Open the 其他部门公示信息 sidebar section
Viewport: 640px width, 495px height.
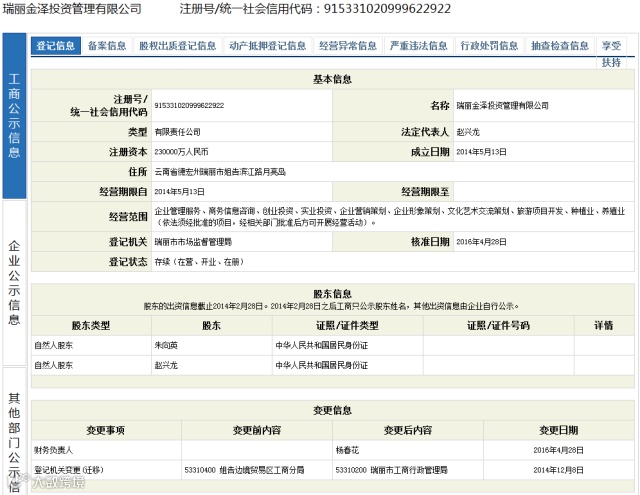point(14,432)
